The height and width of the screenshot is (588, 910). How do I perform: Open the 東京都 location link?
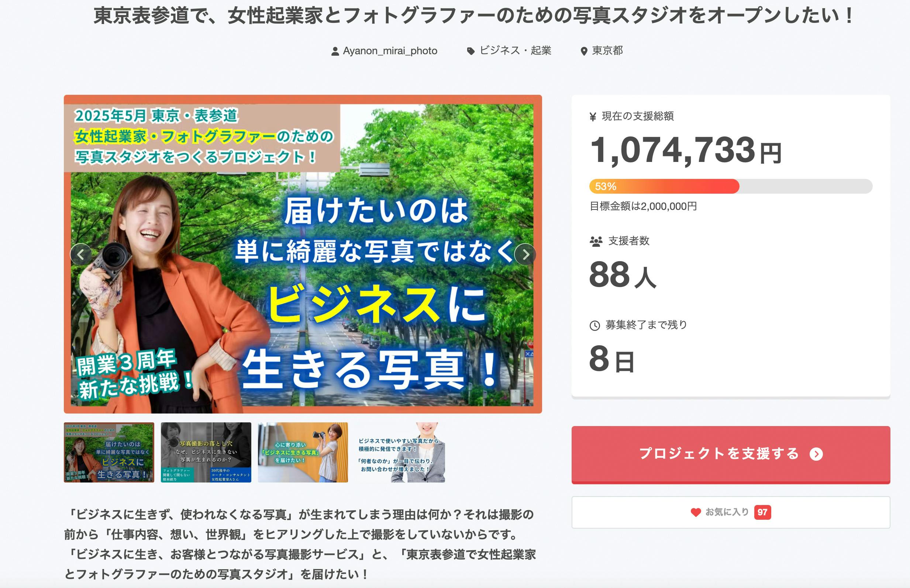pos(607,51)
